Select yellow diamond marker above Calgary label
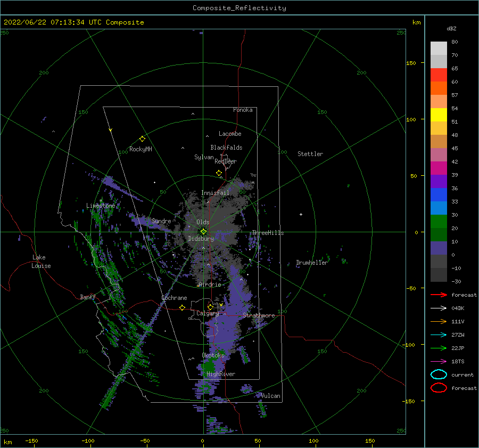Screen dimensions: 479x448 coord(210,307)
